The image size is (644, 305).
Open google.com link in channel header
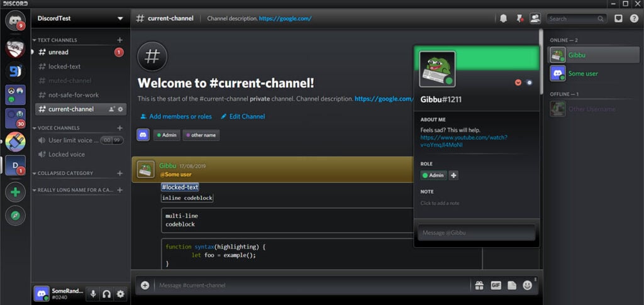[x=285, y=18]
